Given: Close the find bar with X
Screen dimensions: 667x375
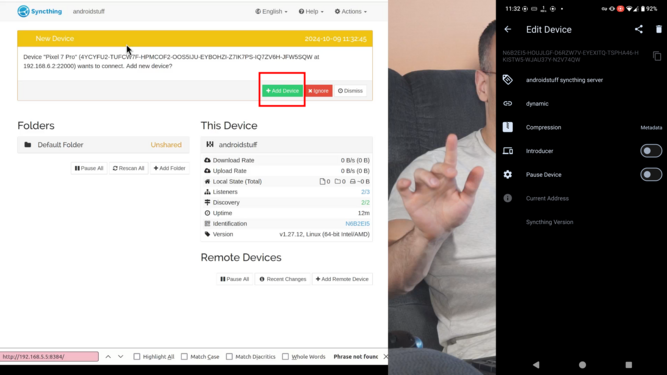Looking at the screenshot, I should click(x=385, y=356).
